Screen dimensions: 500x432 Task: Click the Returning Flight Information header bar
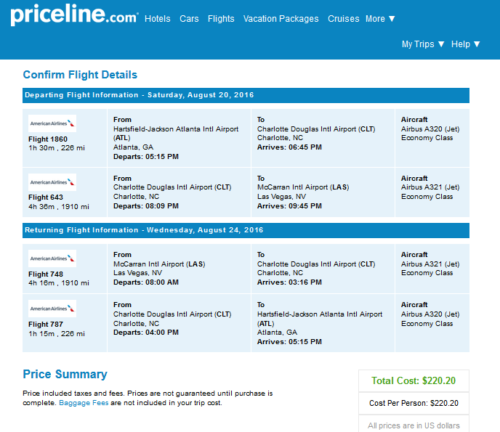[x=246, y=230]
